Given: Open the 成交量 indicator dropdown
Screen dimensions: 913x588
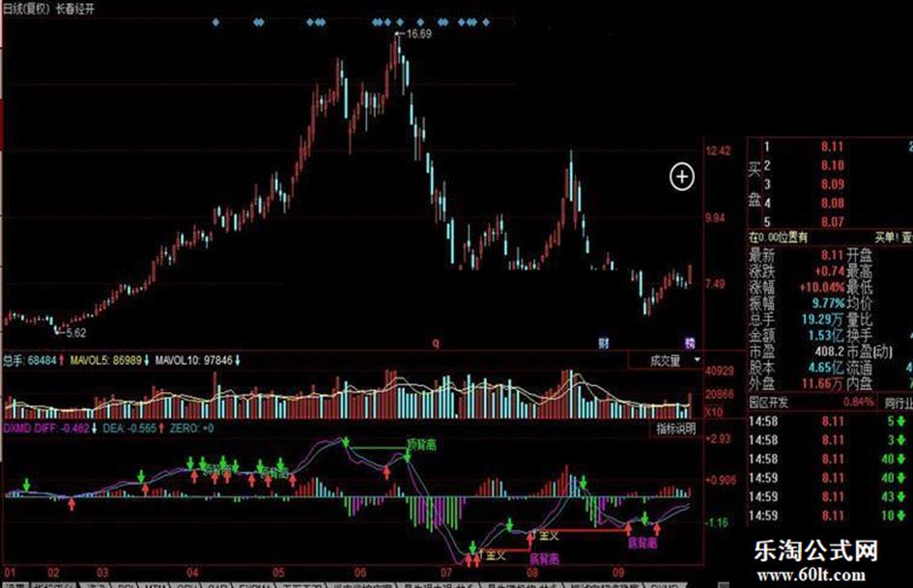Looking at the screenshot, I should pyautogui.click(x=666, y=360).
